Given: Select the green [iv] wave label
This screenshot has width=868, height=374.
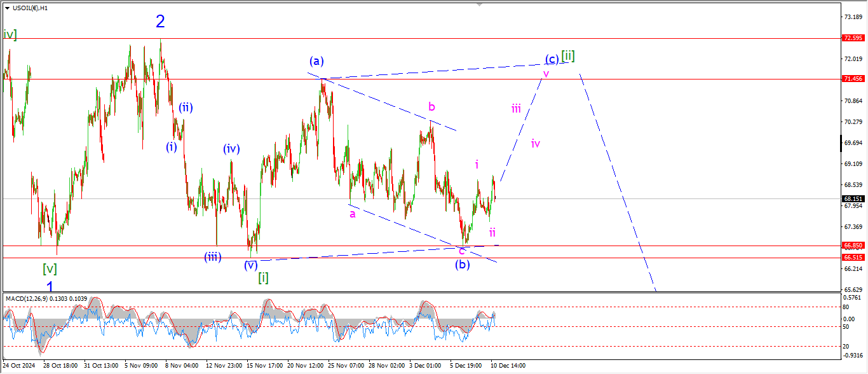Looking at the screenshot, I should (10, 34).
